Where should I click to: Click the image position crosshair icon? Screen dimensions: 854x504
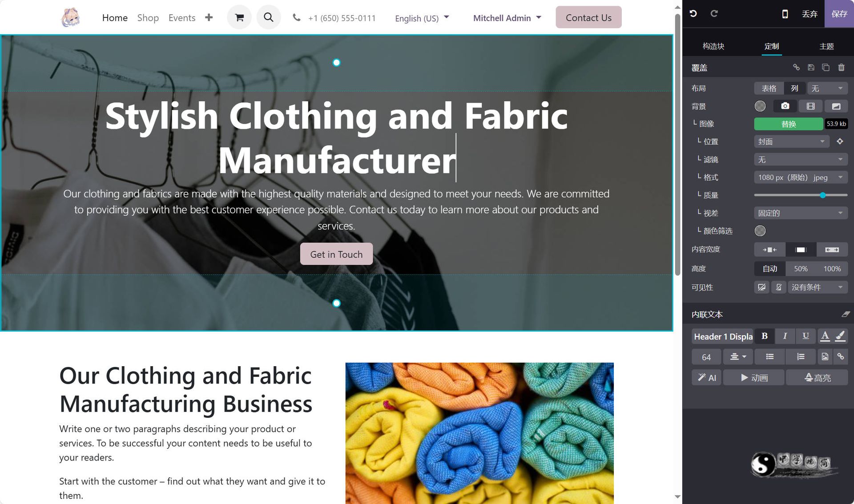[x=840, y=141]
